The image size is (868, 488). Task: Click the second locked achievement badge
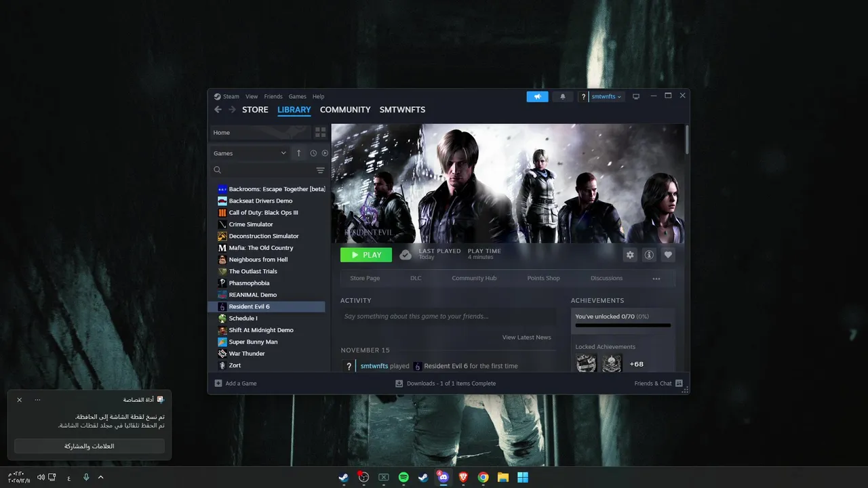tap(612, 363)
